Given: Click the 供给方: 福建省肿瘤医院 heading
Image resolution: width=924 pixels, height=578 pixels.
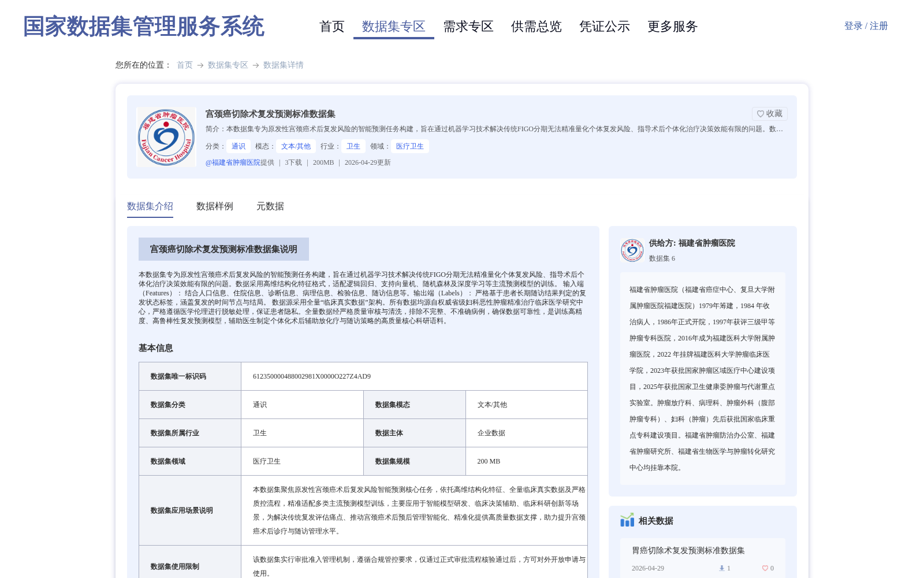Looking at the screenshot, I should (x=692, y=243).
